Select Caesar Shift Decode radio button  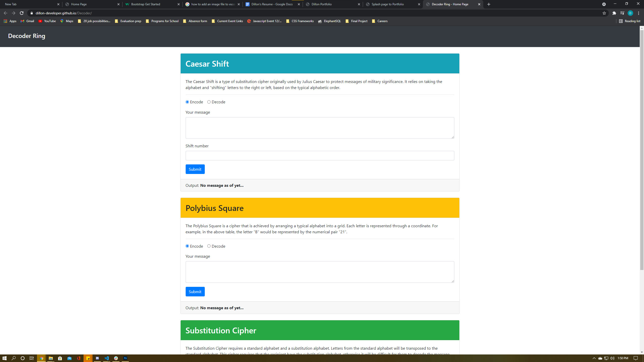209,102
